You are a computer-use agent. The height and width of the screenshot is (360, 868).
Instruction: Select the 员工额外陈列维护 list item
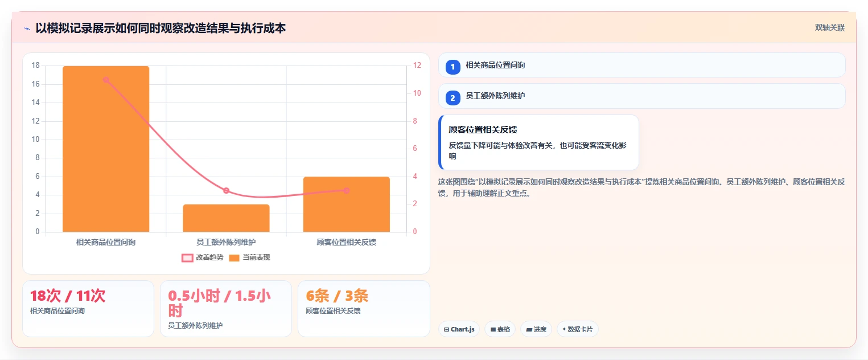(x=641, y=96)
